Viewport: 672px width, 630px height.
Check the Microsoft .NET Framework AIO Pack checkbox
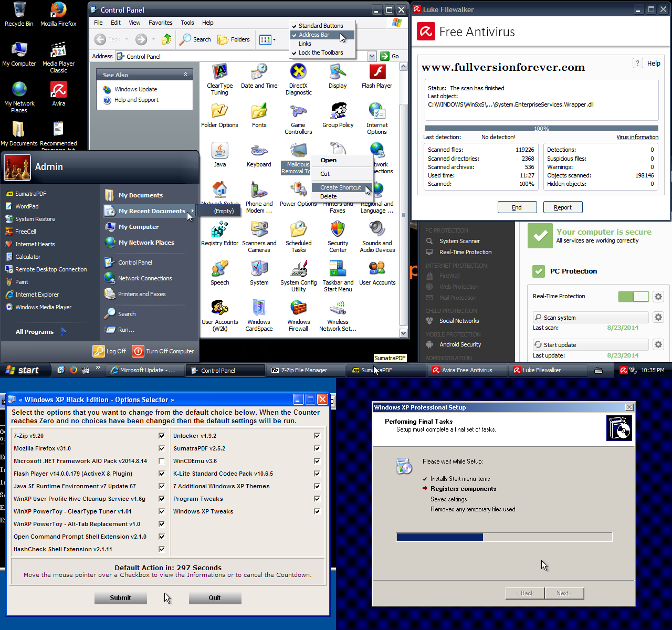[162, 461]
